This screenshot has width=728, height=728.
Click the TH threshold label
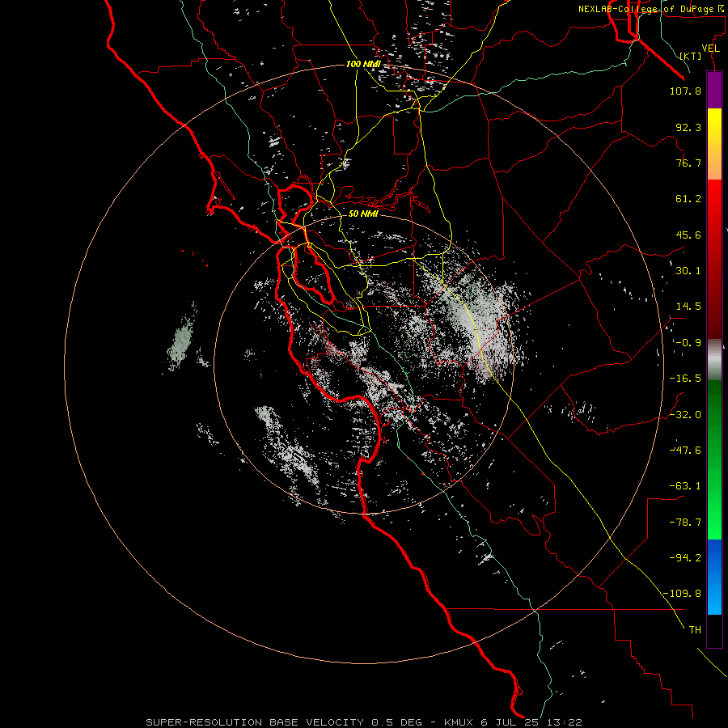[x=695, y=630]
